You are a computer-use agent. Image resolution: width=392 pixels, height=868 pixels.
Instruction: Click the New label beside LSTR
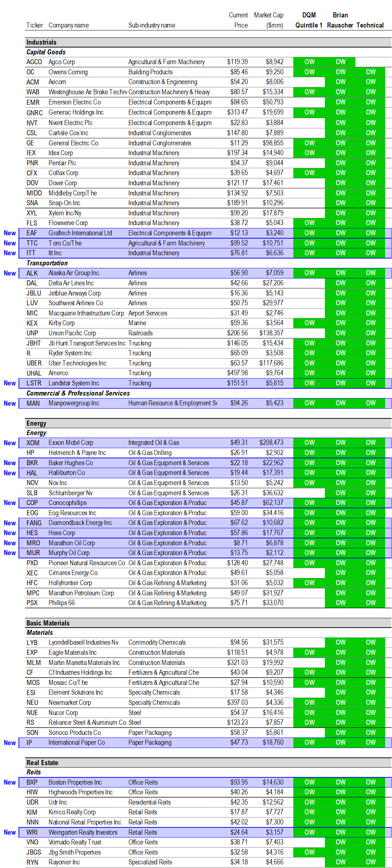10,383
